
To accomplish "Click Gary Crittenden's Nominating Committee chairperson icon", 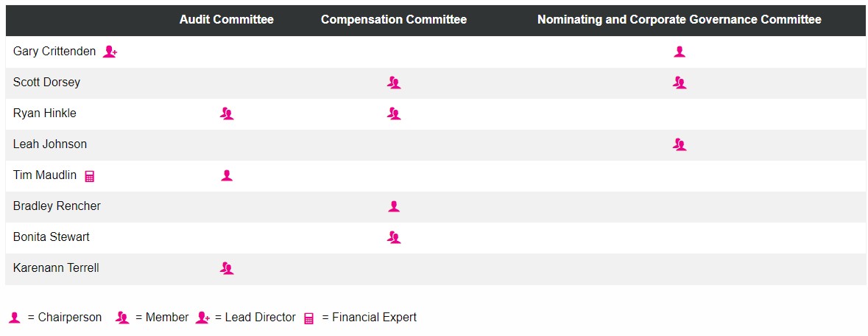I will [x=680, y=52].
